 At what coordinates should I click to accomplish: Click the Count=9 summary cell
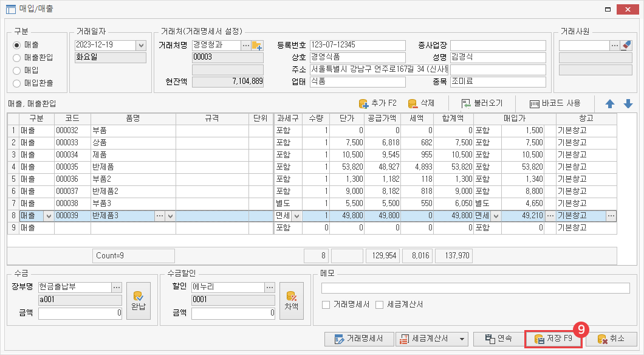134,256
